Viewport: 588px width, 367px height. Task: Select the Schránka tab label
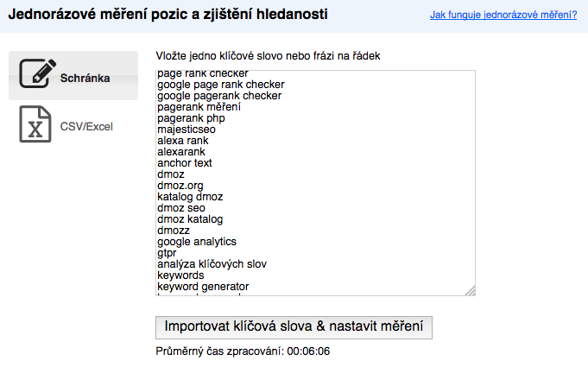85,78
